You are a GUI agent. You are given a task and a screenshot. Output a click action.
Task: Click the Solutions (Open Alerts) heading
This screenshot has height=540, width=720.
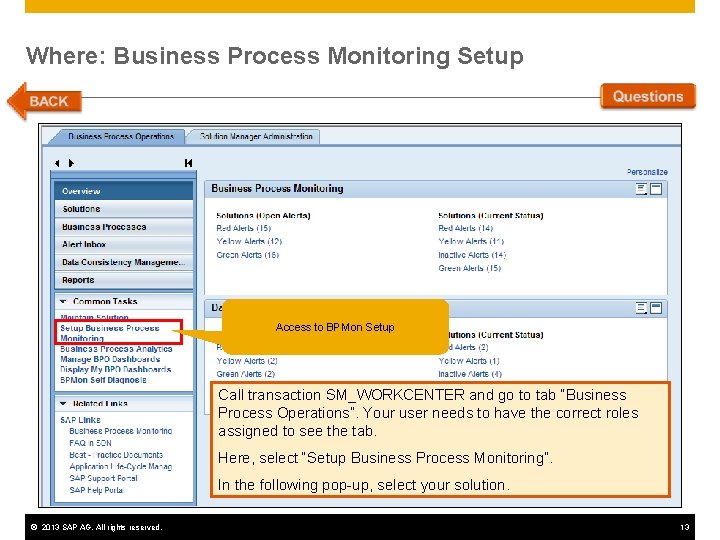tap(263, 215)
